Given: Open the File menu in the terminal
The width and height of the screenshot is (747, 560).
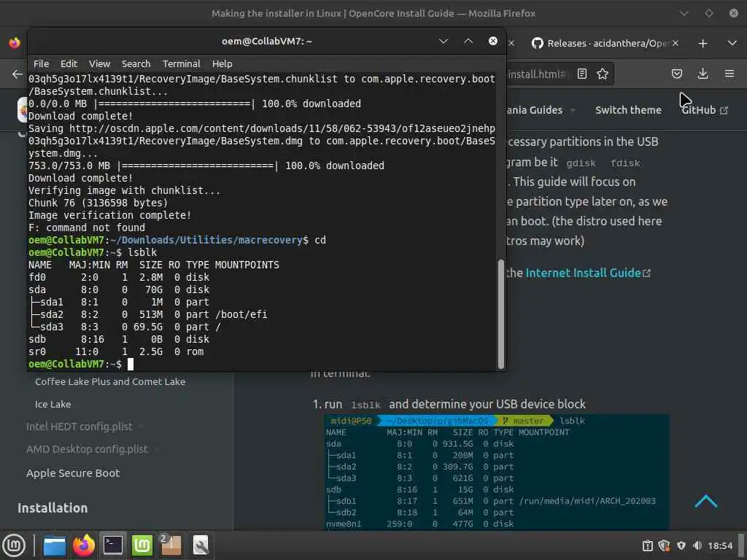Looking at the screenshot, I should 41,64.
